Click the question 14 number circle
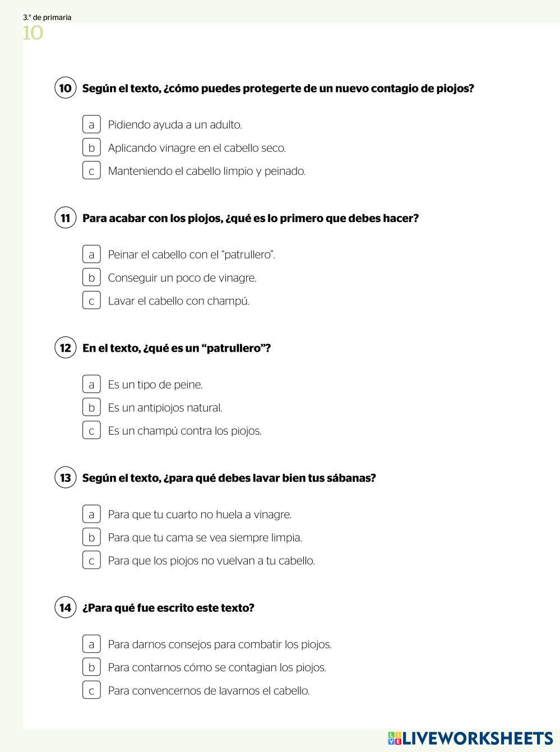 tap(66, 607)
